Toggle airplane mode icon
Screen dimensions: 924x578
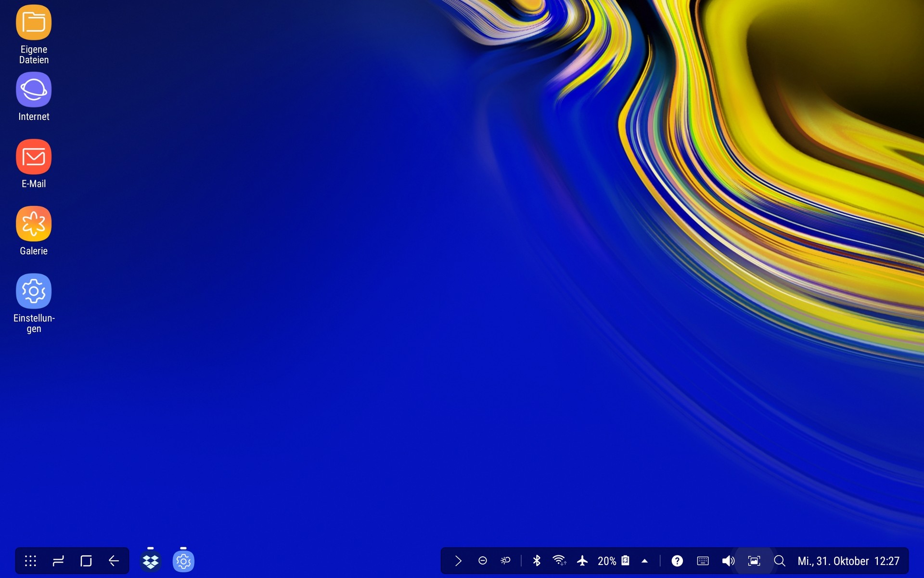pyautogui.click(x=582, y=561)
